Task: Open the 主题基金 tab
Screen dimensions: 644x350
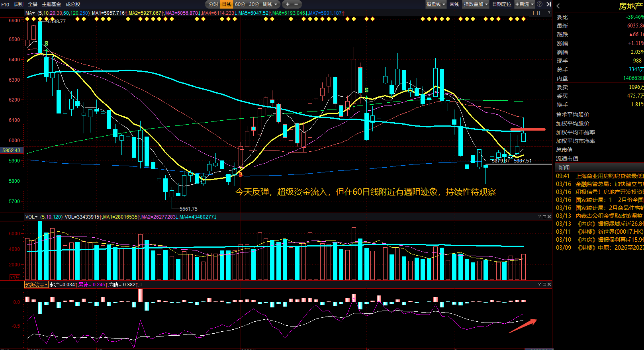Action: 51,4
